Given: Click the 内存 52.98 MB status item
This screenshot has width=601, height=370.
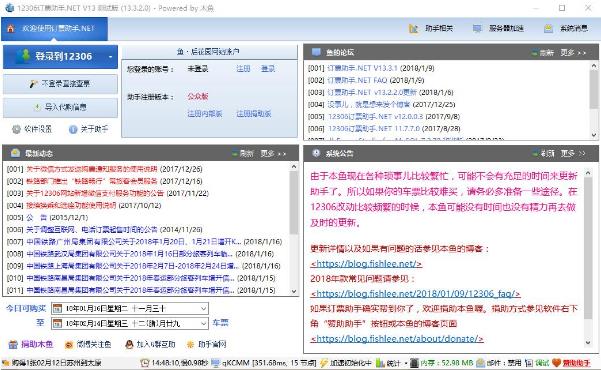Looking at the screenshot, I should click(x=442, y=363).
